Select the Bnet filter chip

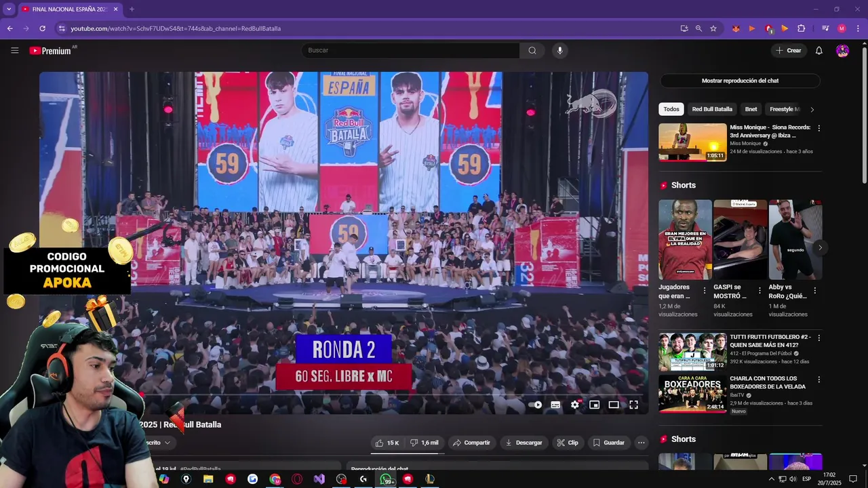tap(751, 109)
